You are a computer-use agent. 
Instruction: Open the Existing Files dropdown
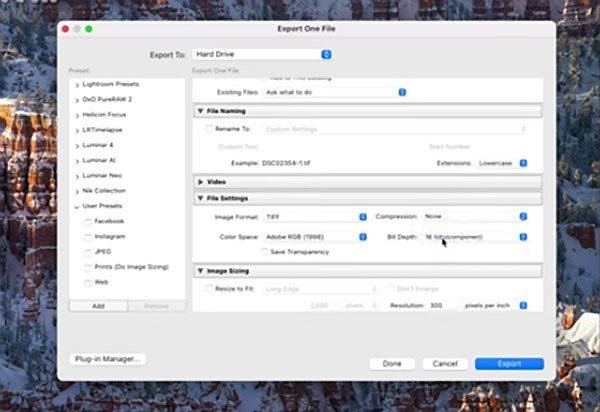click(334, 92)
